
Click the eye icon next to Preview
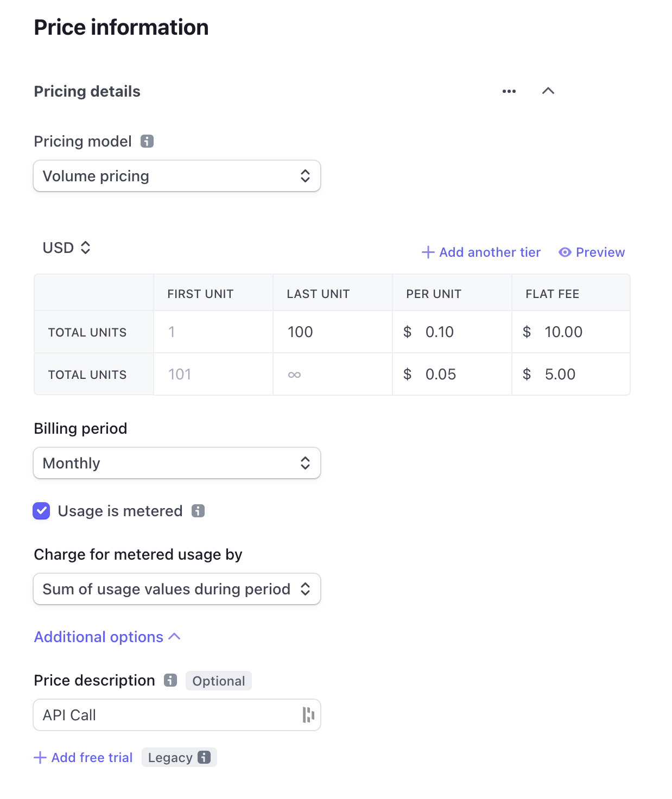[x=565, y=252]
